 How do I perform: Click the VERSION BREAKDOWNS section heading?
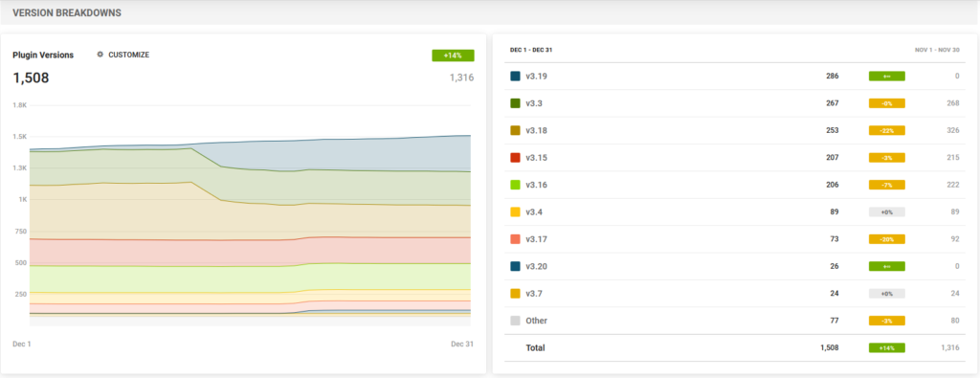tap(67, 12)
